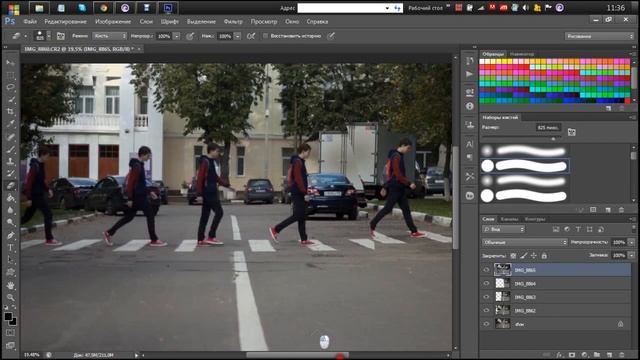The height and width of the screenshot is (360, 640).
Task: Open eraser mode dropdown
Action: (x=110, y=36)
